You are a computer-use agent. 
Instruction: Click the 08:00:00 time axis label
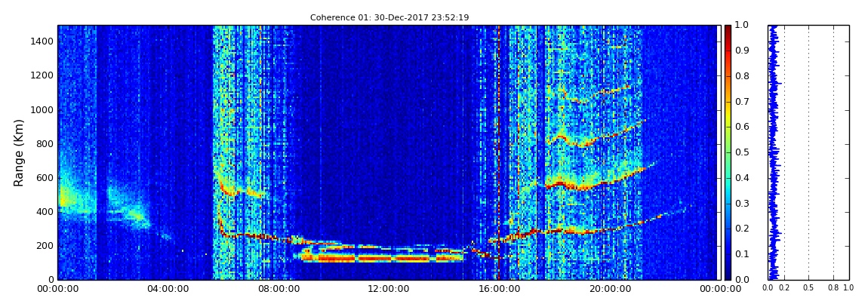(x=278, y=288)
